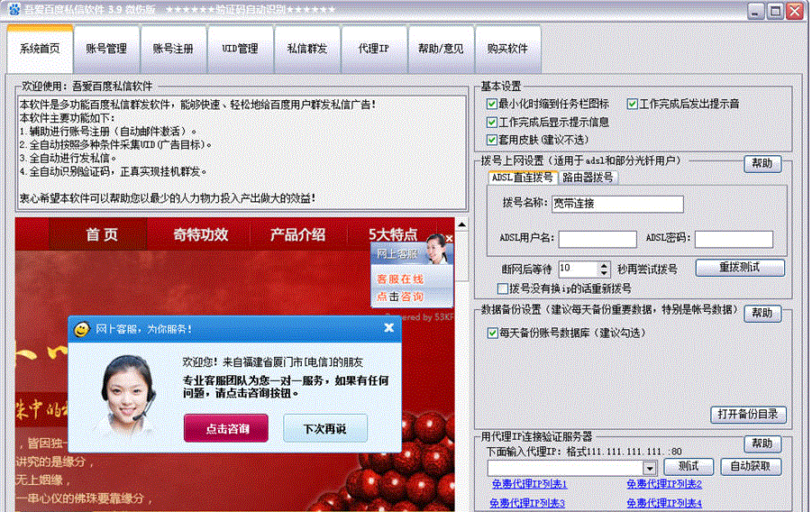Click the Baidu paw app icon
The width and height of the screenshot is (812, 512).
pyautogui.click(x=14, y=9)
